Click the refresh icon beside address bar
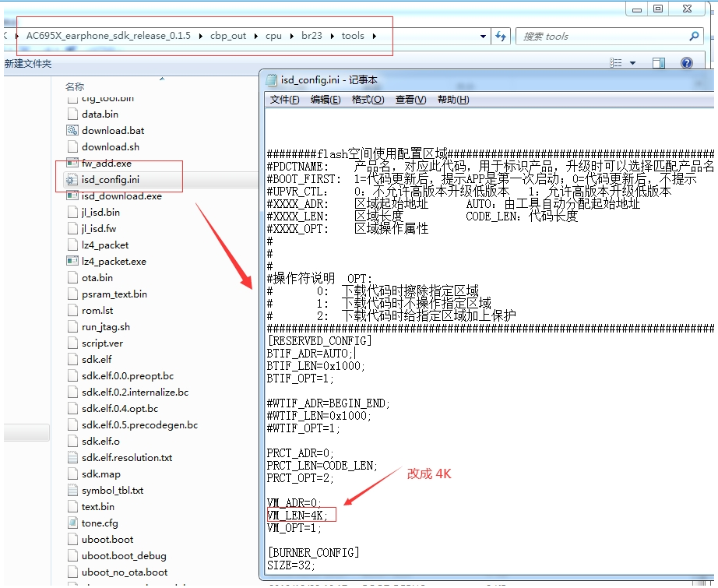The image size is (718, 588). tap(501, 36)
